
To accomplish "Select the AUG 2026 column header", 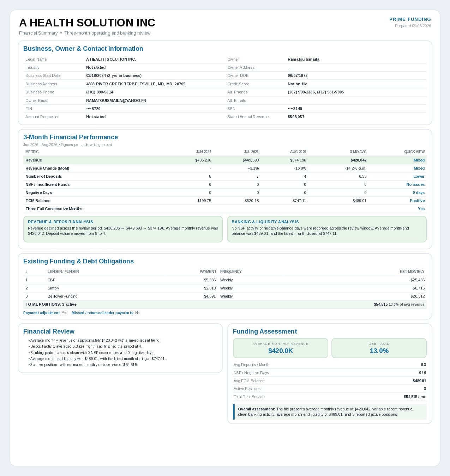I will [x=298, y=152].
